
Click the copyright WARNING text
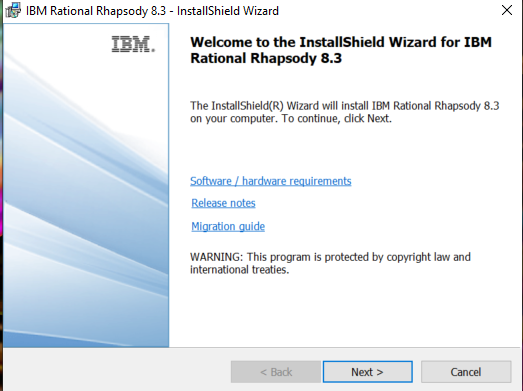click(x=330, y=263)
